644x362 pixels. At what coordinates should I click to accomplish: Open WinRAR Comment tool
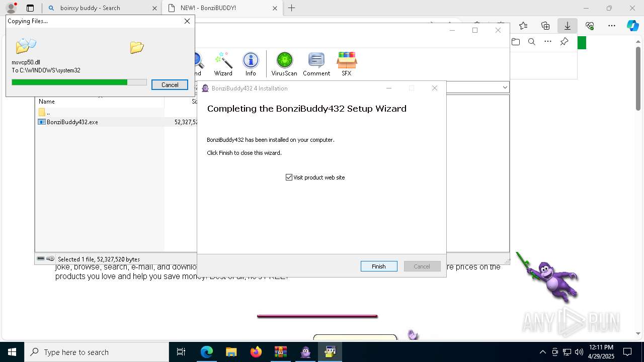click(x=316, y=64)
